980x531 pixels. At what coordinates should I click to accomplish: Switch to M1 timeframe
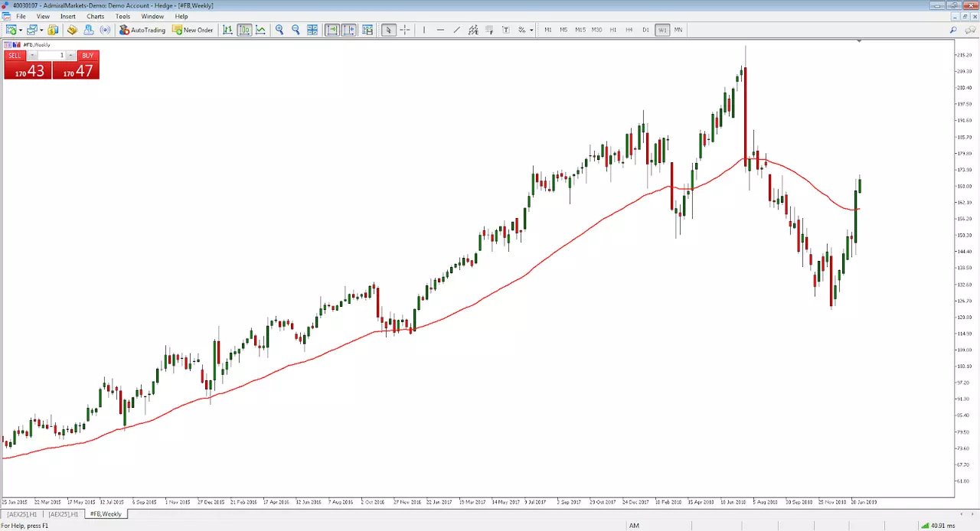548,30
